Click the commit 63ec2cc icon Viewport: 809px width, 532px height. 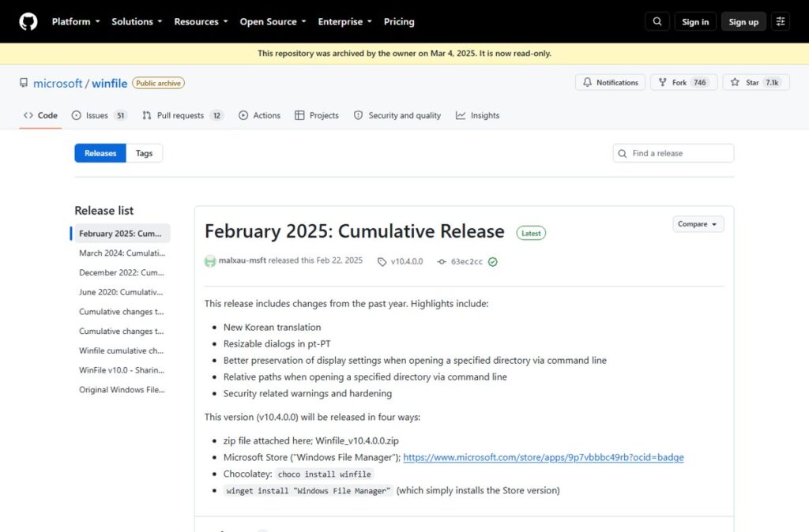pos(442,262)
